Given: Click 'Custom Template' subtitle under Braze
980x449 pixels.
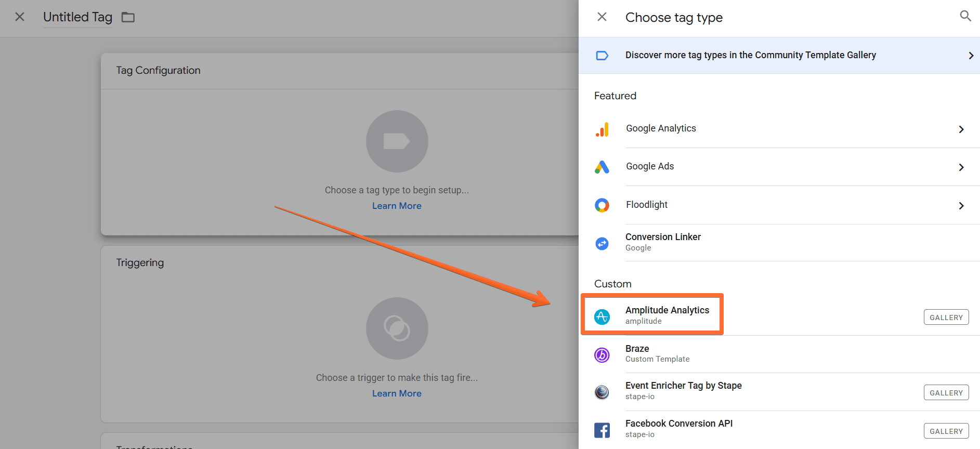Looking at the screenshot, I should (x=658, y=359).
